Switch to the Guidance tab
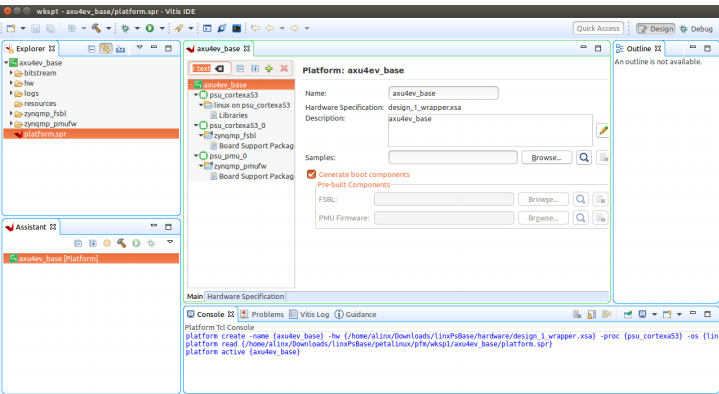Image resolution: width=719 pixels, height=394 pixels. (x=356, y=314)
